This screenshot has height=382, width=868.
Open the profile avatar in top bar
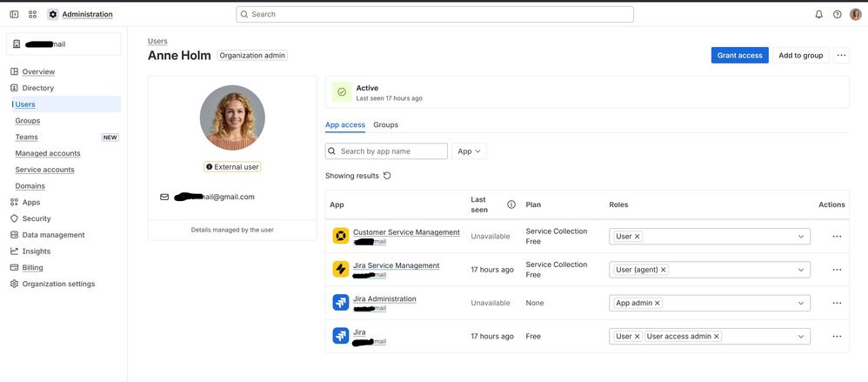855,15
